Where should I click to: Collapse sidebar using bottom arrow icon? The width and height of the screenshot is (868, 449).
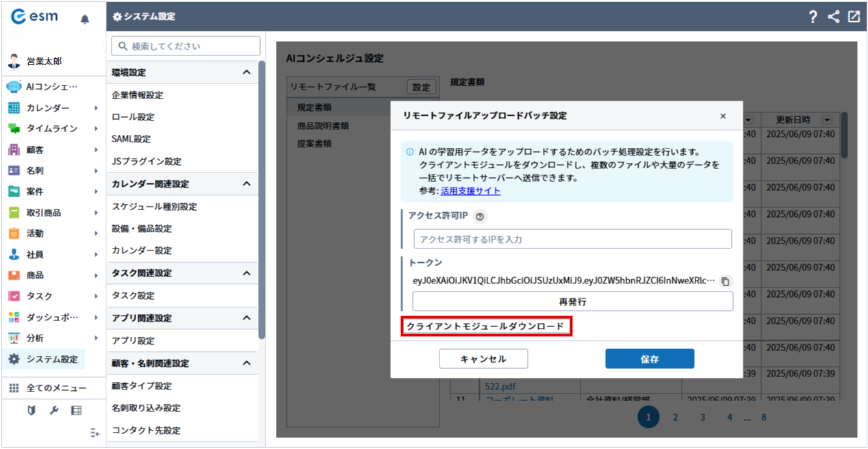[x=95, y=433]
